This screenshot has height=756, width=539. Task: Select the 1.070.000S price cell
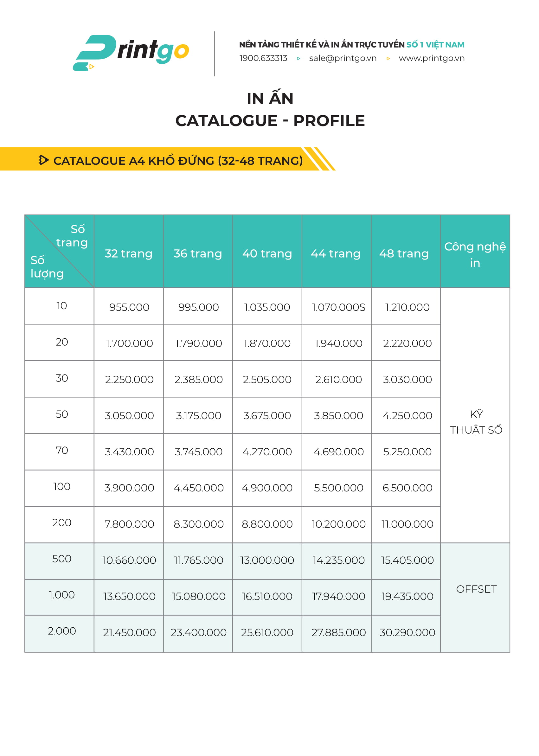tap(338, 307)
